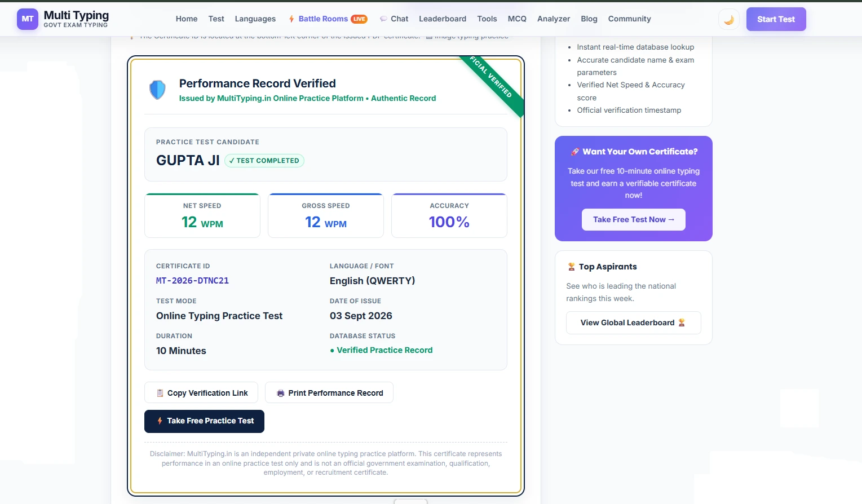This screenshot has height=504, width=862.
Task: Click 'Official verification timestamp' list item
Action: click(629, 110)
